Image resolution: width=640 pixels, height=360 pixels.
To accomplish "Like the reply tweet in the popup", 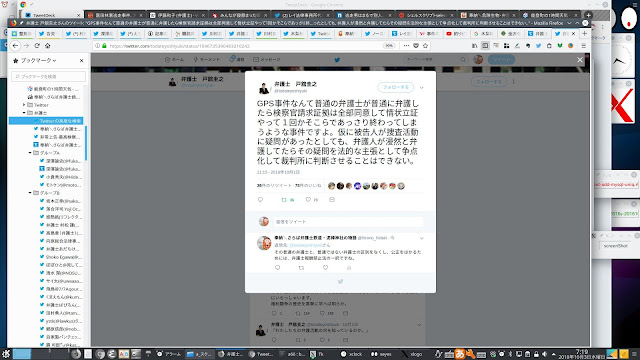I will coord(325,268).
